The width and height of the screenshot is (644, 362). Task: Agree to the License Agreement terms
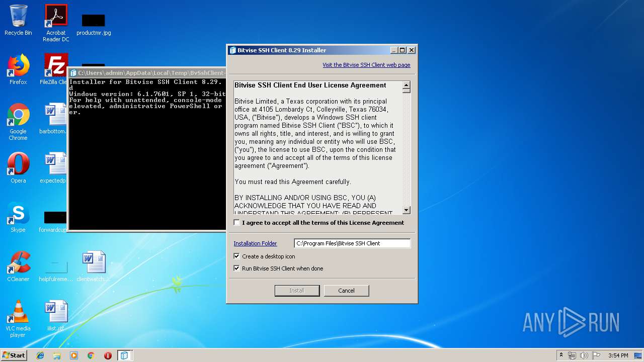(237, 223)
